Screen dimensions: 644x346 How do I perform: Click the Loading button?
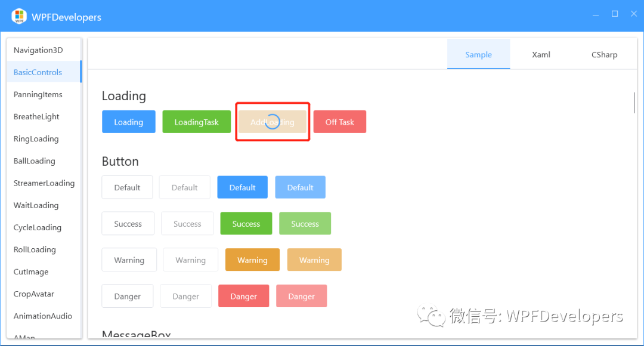[128, 121]
